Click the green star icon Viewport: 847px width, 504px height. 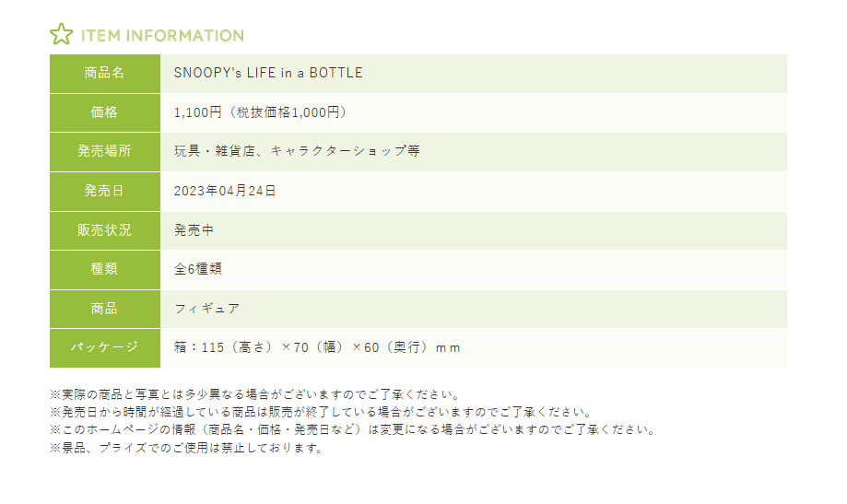61,36
